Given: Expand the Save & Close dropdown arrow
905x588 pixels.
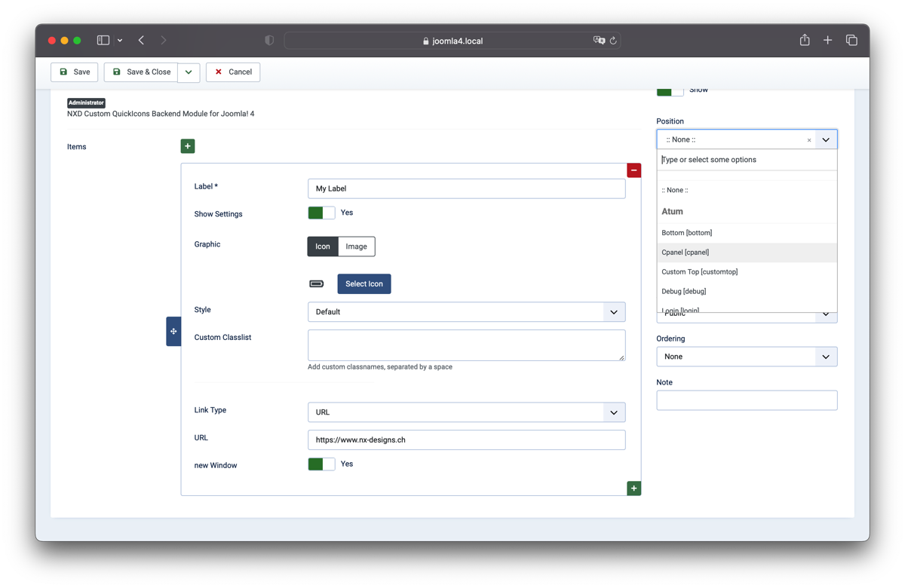Looking at the screenshot, I should (x=189, y=72).
